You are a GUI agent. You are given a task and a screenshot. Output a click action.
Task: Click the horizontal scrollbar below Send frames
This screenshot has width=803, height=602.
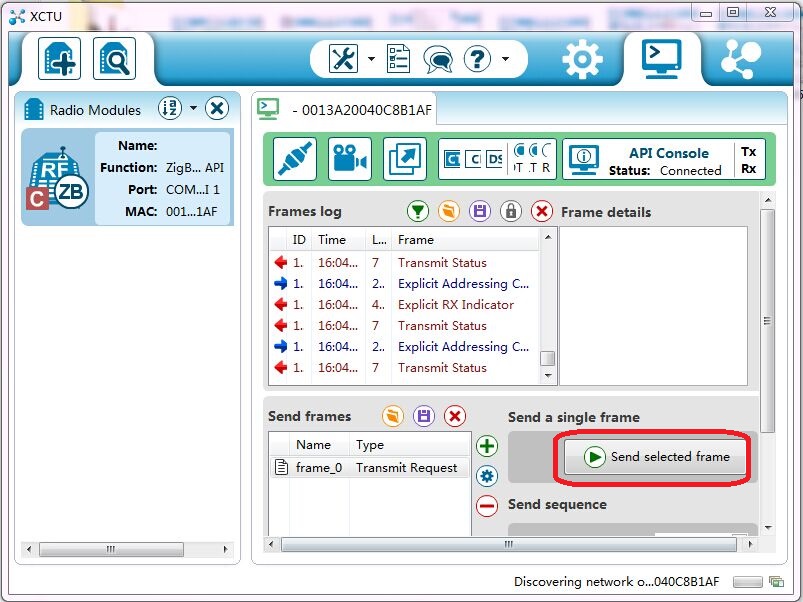508,545
